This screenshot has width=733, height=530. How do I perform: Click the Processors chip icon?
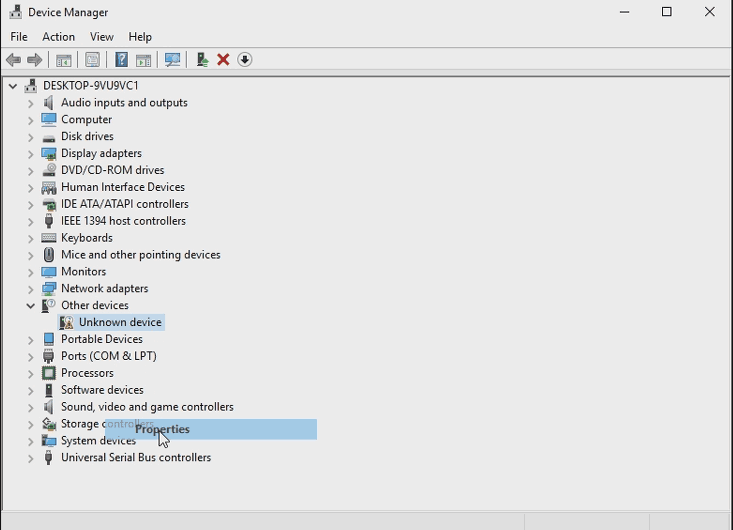[49, 373]
